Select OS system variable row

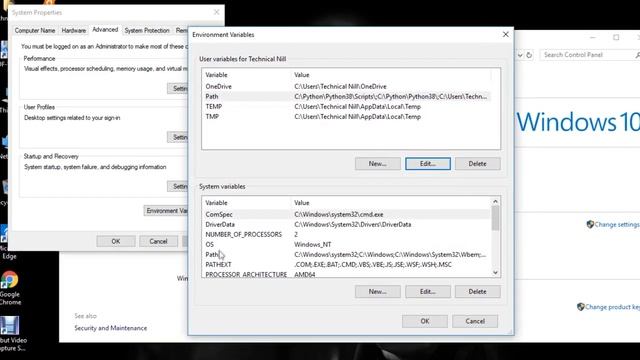(347, 244)
